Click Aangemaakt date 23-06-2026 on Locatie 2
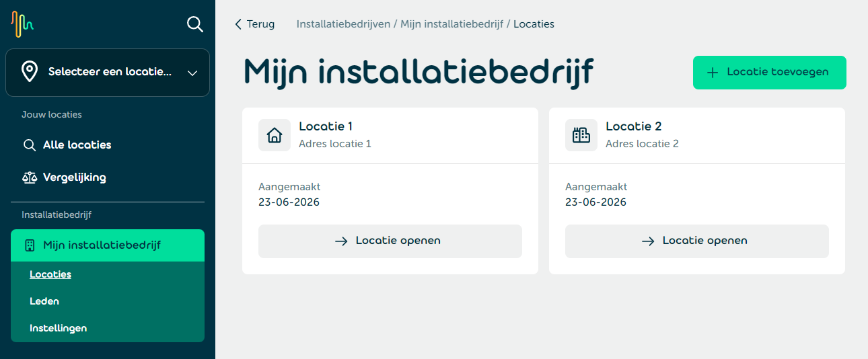The image size is (868, 359). pyautogui.click(x=595, y=202)
